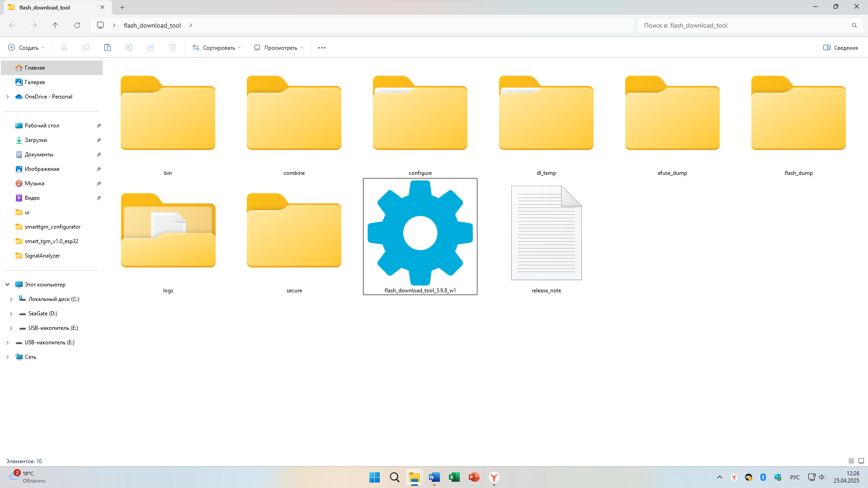Open the flash_download_tool_3.9.8_w1 gear application
868x488 pixels.
tap(420, 234)
